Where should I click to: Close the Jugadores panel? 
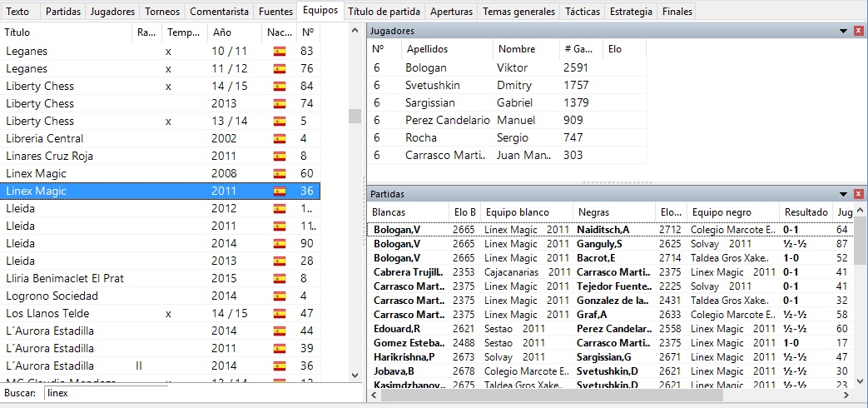(859, 31)
